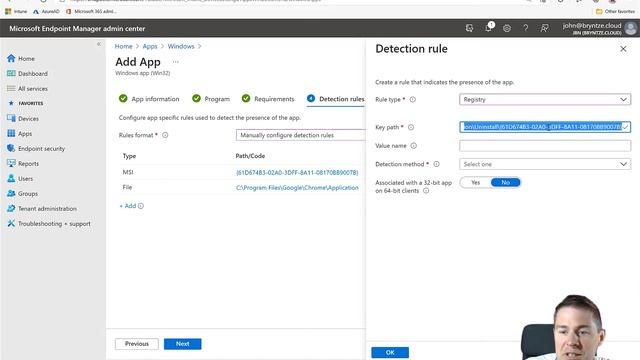This screenshot has height=360, width=640.
Task: Go to App information step
Action: pos(149,99)
